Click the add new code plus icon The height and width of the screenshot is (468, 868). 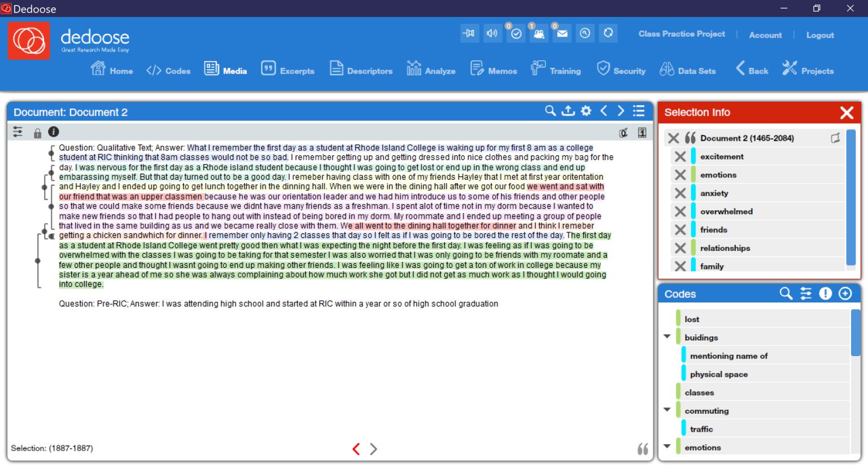click(x=845, y=293)
